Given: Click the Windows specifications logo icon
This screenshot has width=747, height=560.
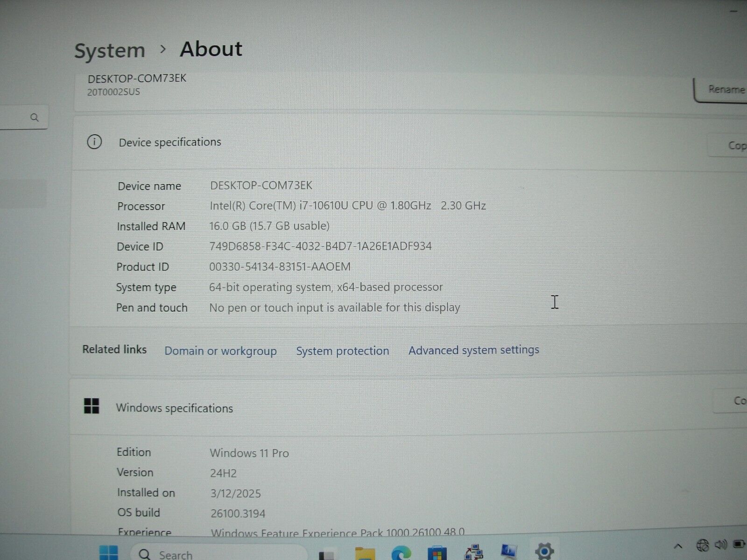Looking at the screenshot, I should click(92, 406).
